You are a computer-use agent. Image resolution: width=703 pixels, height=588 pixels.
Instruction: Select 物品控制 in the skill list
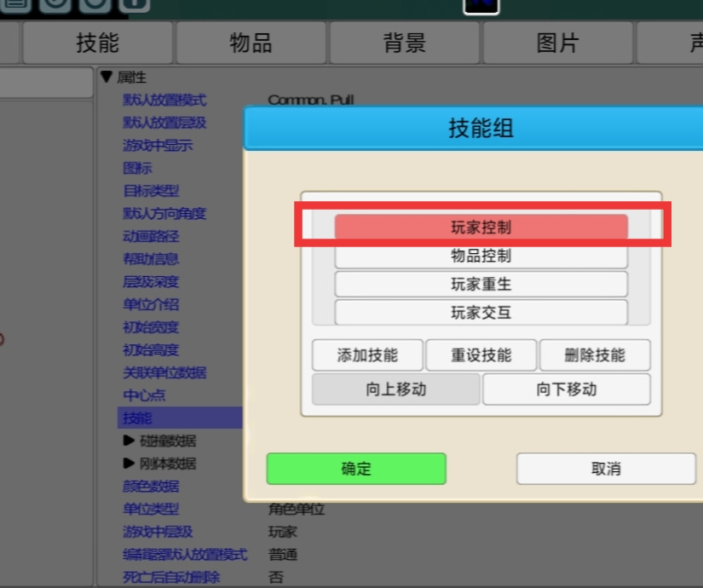point(481,257)
